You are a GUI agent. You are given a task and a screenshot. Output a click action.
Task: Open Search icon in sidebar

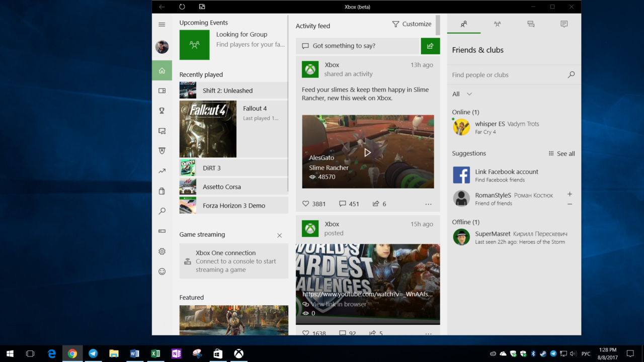(x=162, y=211)
